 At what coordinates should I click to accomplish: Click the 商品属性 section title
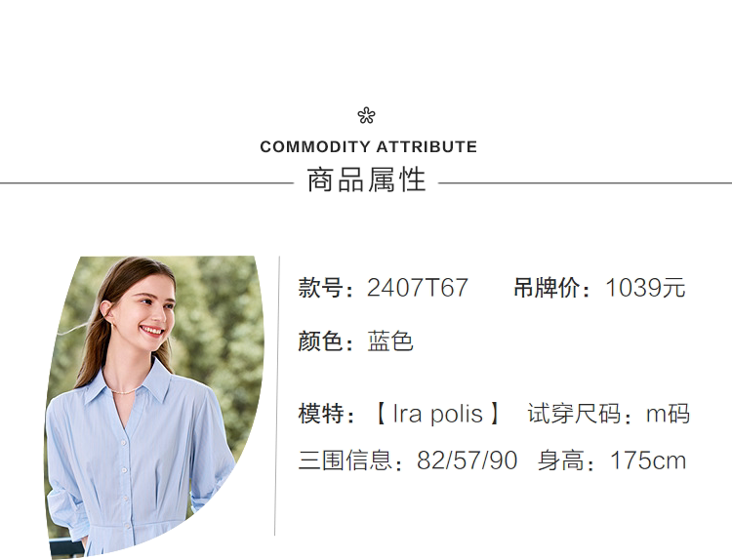click(x=366, y=181)
